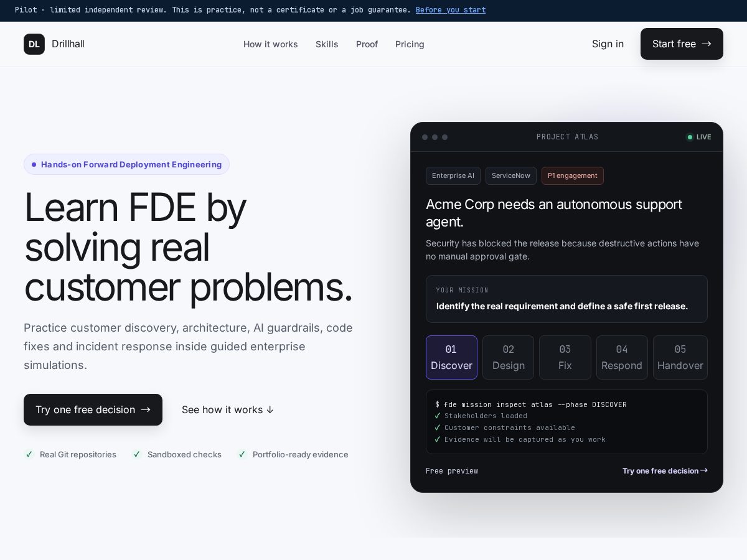Screen dimensions: 747x560
Task: Click the Enterprise AI tag
Action: 453,175
